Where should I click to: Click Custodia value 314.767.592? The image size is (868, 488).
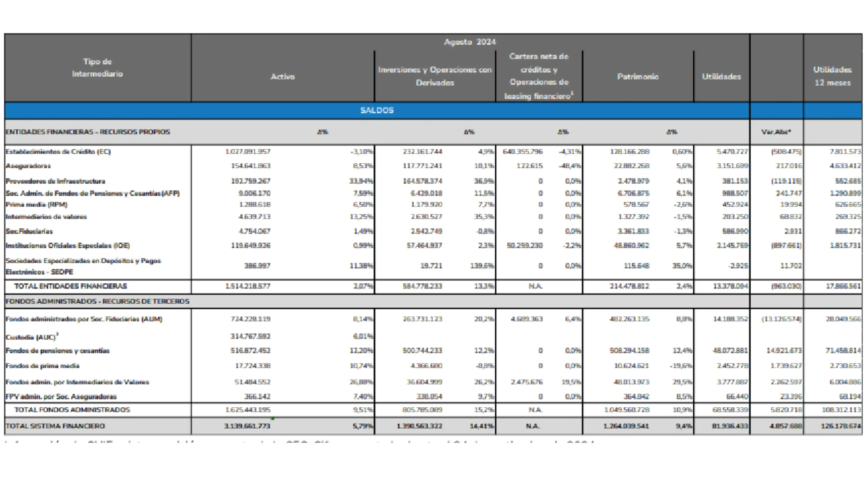click(x=251, y=336)
